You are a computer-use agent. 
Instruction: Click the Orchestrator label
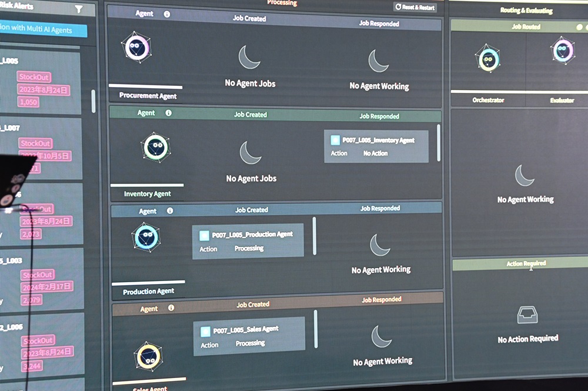(x=488, y=100)
